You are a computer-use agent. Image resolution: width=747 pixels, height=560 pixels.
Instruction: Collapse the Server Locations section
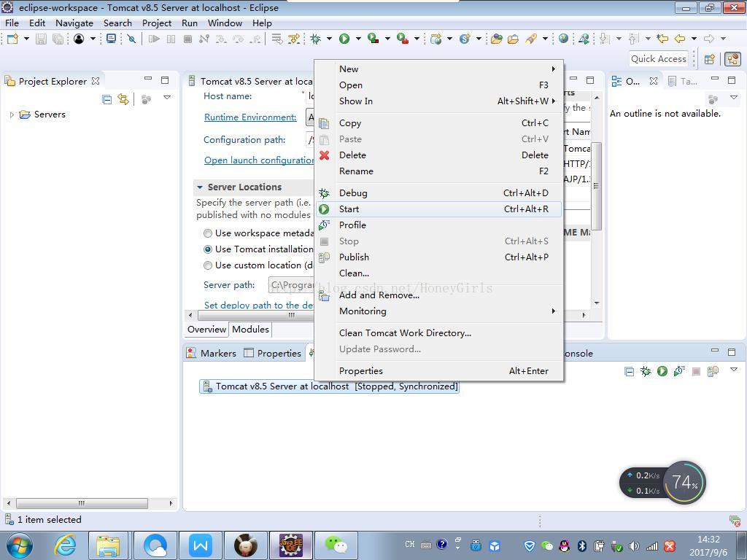(200, 187)
